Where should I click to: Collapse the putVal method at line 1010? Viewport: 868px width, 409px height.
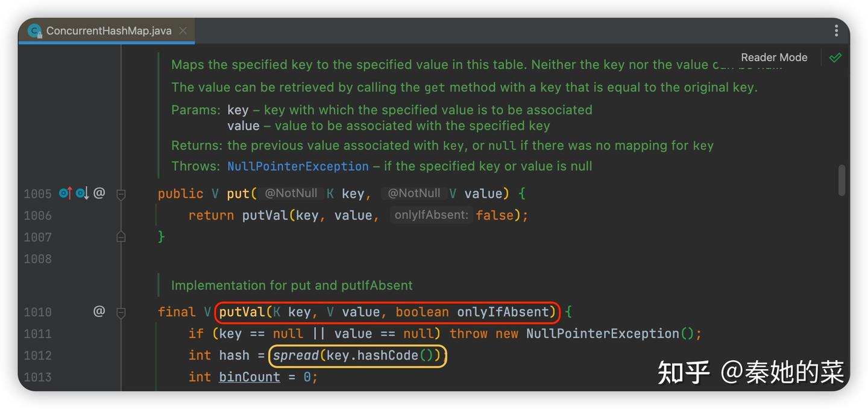point(121,312)
